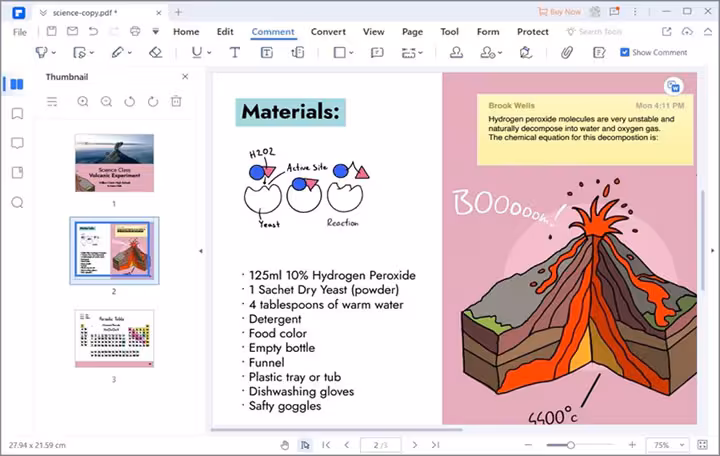Open the Bookmark sidebar panel

coord(17,113)
